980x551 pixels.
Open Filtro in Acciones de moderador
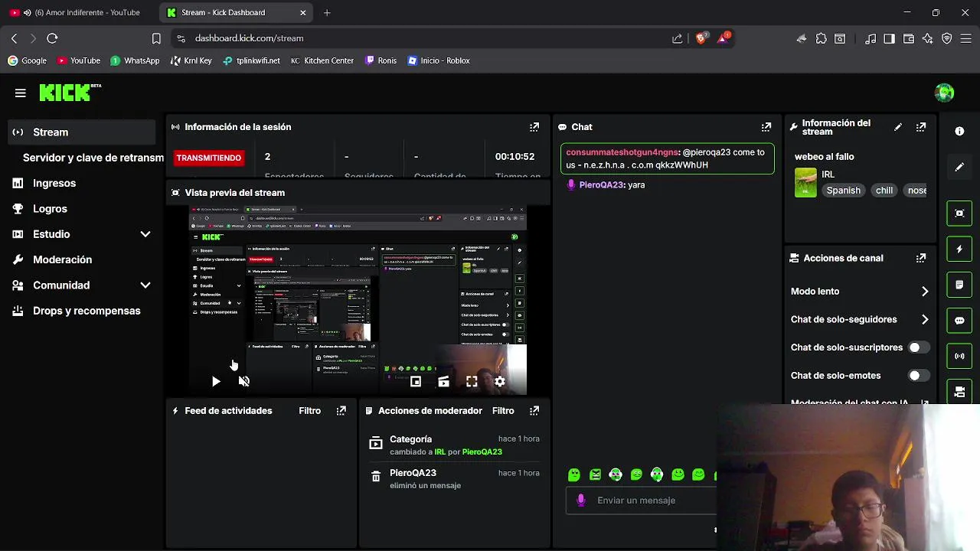[503, 411]
